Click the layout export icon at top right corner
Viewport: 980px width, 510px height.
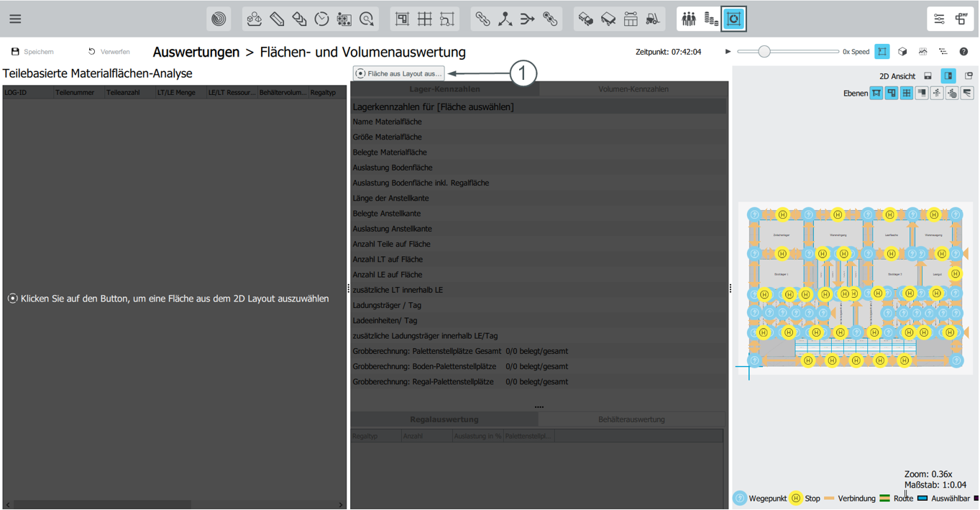pos(961,19)
